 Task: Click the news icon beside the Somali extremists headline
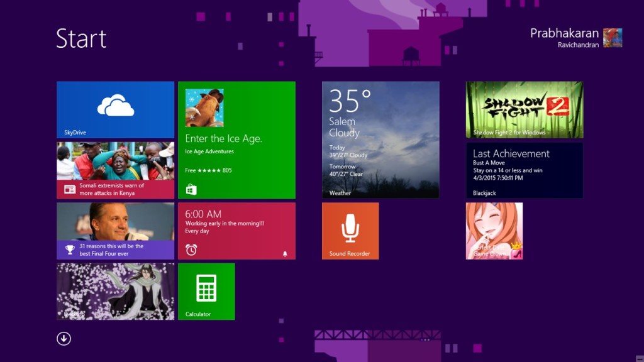point(69,189)
